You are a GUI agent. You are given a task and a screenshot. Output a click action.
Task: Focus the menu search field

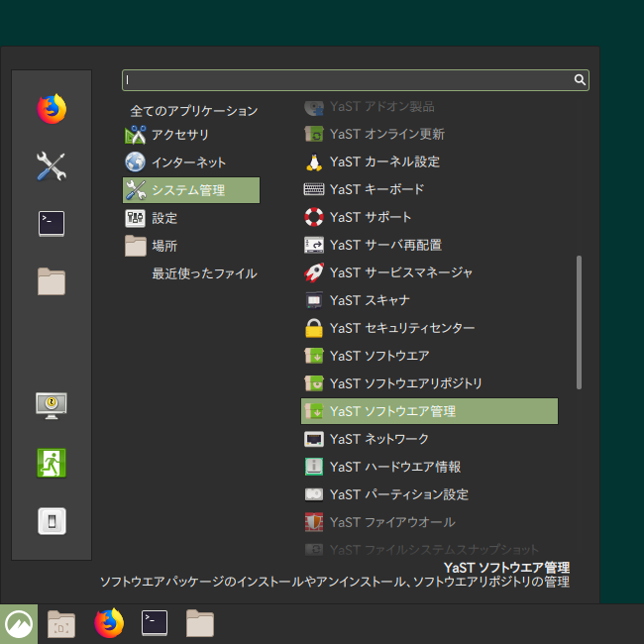click(x=356, y=80)
